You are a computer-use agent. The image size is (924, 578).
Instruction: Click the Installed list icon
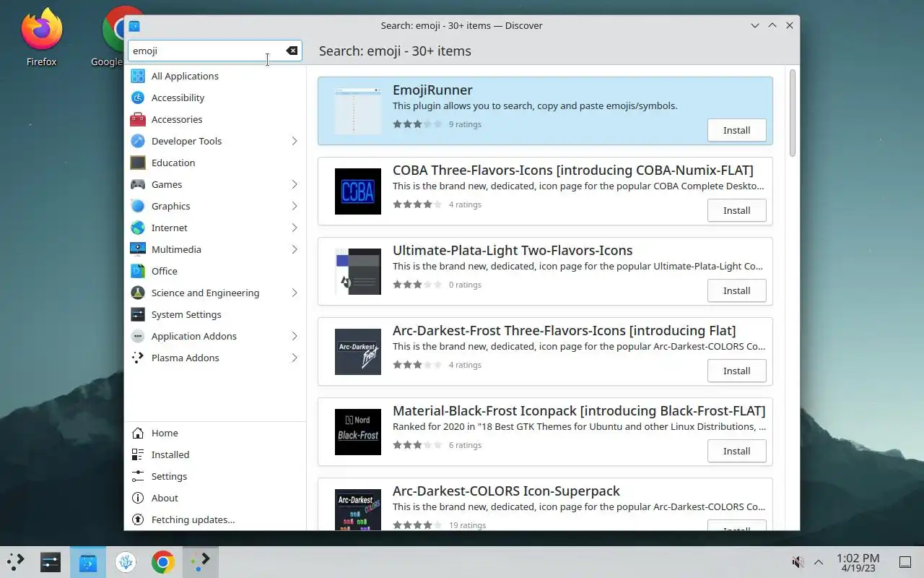click(138, 454)
